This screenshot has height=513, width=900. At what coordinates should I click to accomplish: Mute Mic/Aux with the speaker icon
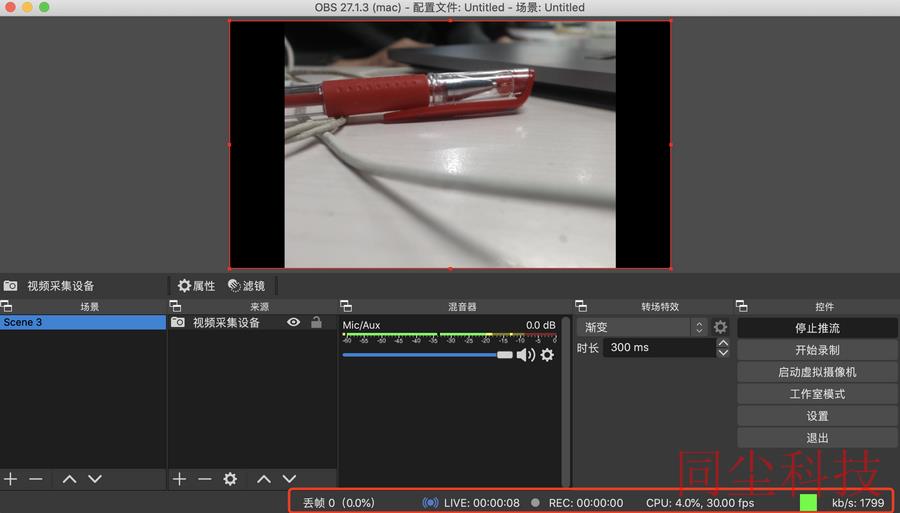tap(525, 355)
